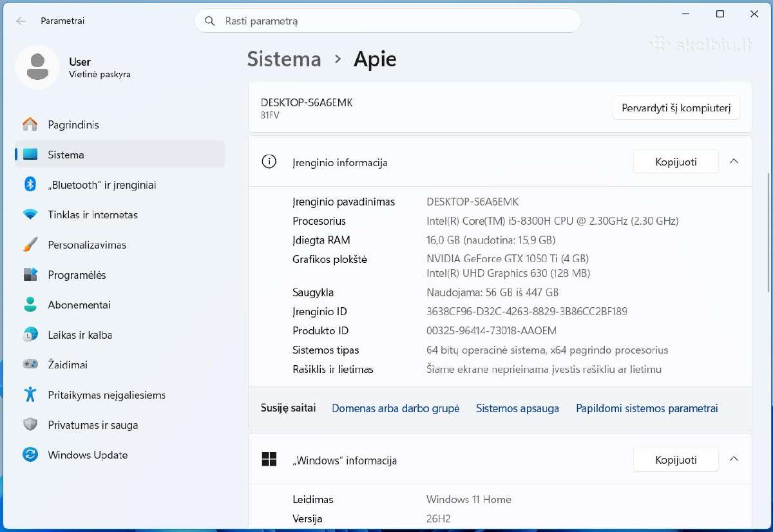Click the Programėlės apps icon

coord(30,274)
